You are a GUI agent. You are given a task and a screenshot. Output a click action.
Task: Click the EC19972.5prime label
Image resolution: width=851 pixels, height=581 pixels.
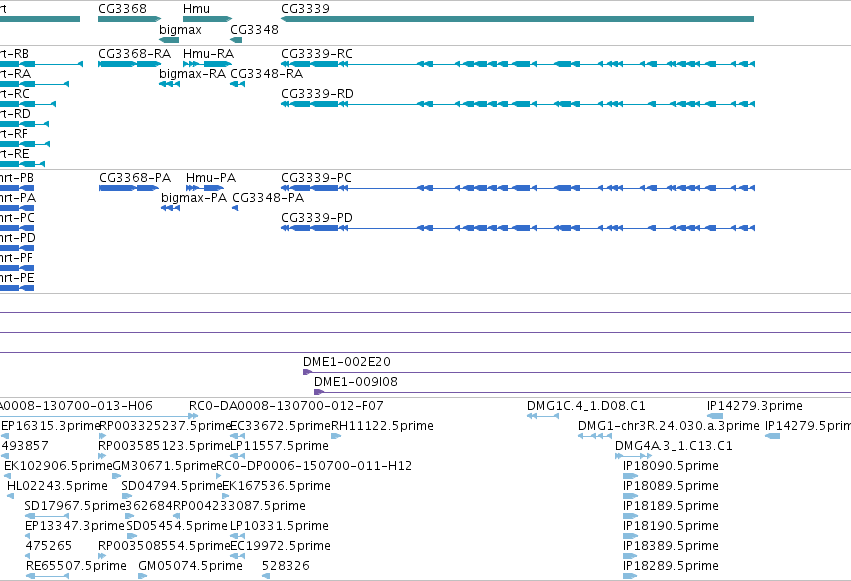pos(281,546)
